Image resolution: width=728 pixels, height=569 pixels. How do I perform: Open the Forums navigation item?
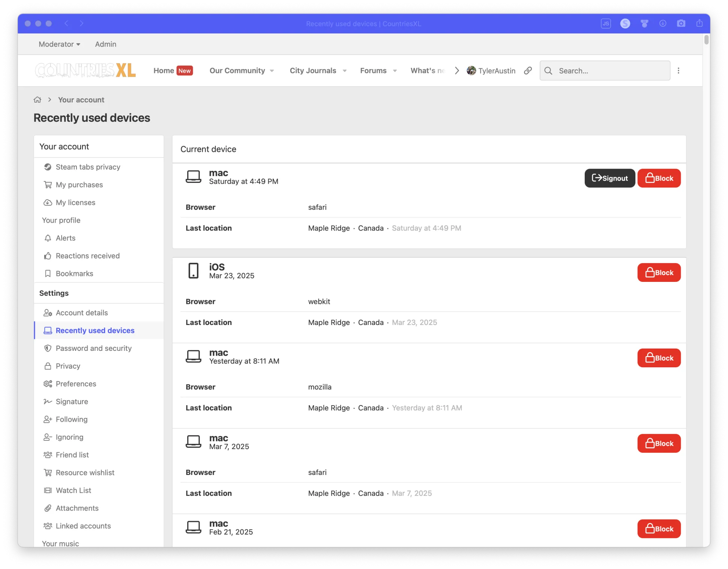[373, 70]
